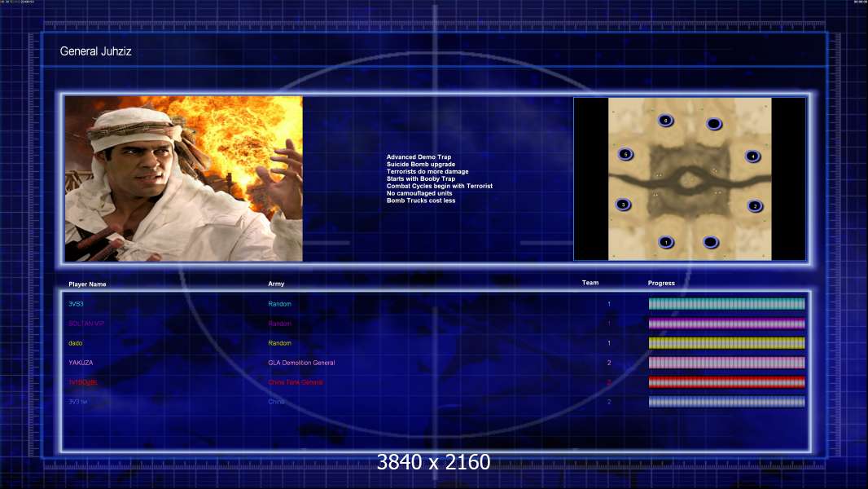Select player name YAKUZA
Viewport: 868px width, 489px height.
tap(81, 363)
